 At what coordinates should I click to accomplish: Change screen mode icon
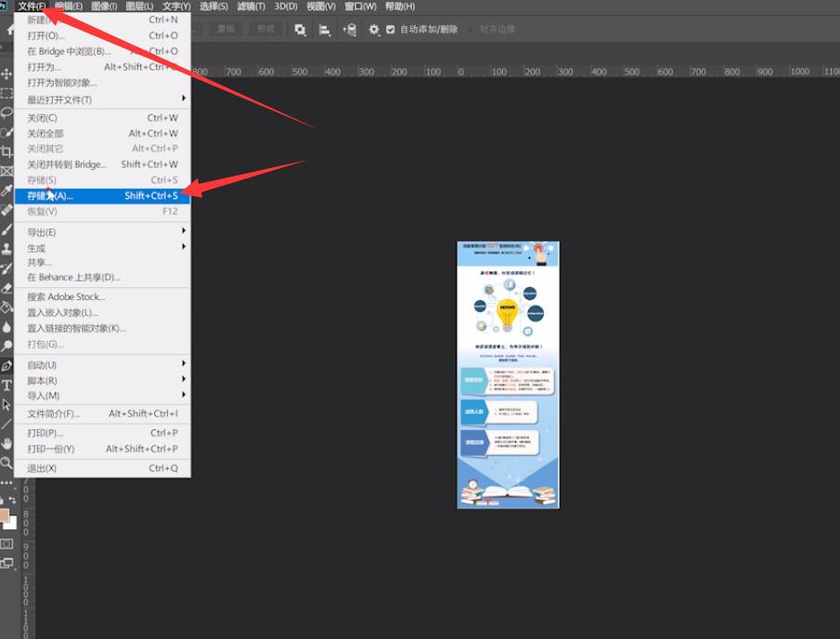coord(6,564)
